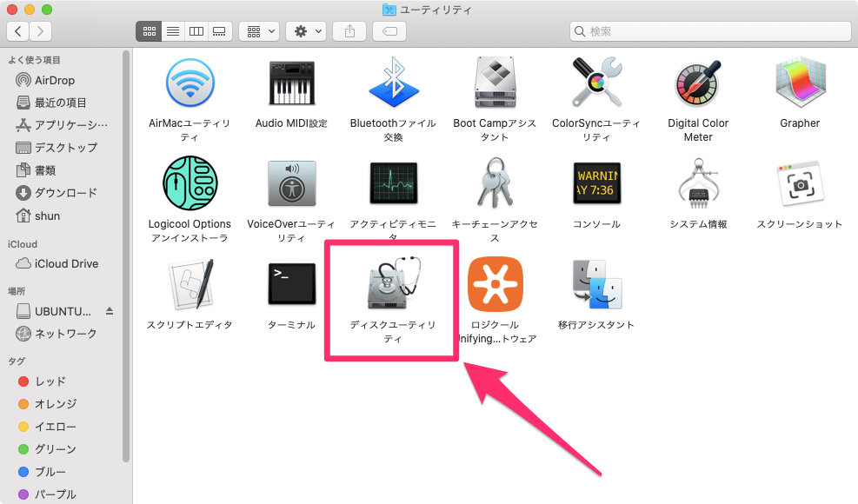
Task: Switch to gallery view
Action: (220, 31)
